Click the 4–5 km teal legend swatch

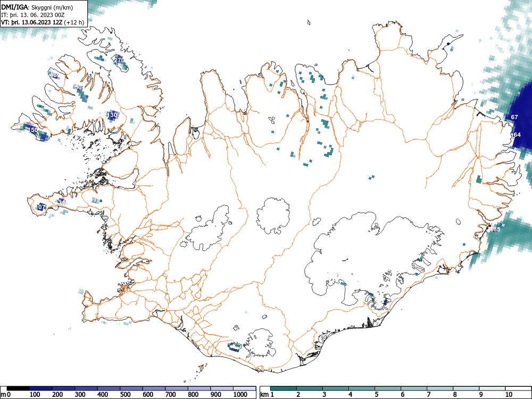(x=362, y=388)
